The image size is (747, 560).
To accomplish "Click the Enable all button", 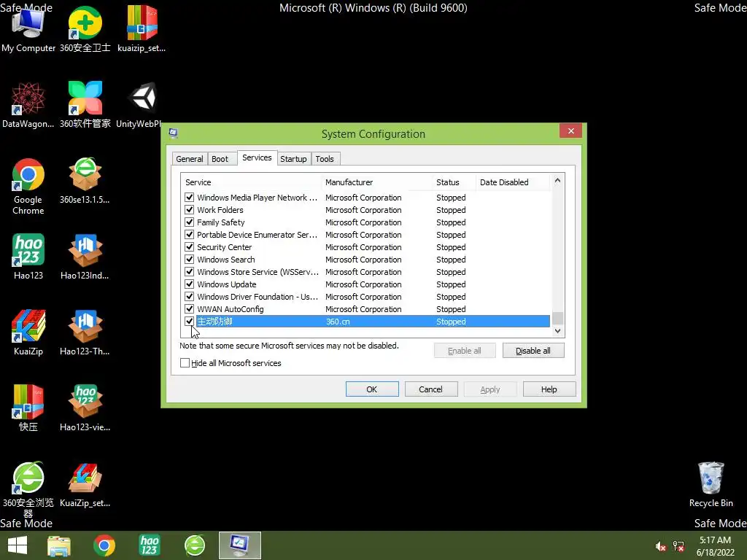I will 465,351.
